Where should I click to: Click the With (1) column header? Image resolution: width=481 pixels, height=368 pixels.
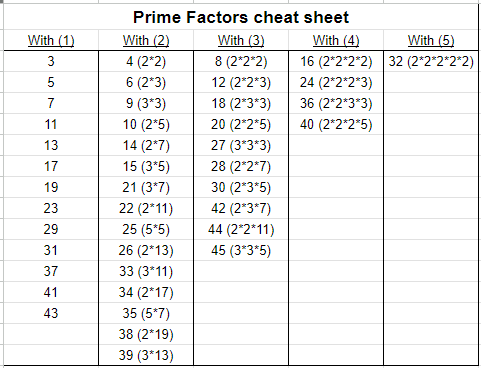click(51, 40)
